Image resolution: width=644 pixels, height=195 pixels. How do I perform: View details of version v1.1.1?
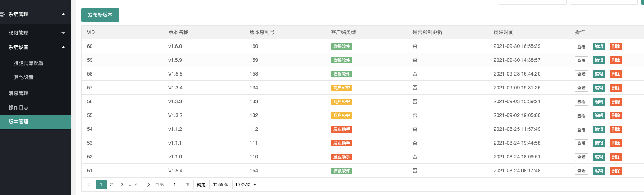(581, 143)
